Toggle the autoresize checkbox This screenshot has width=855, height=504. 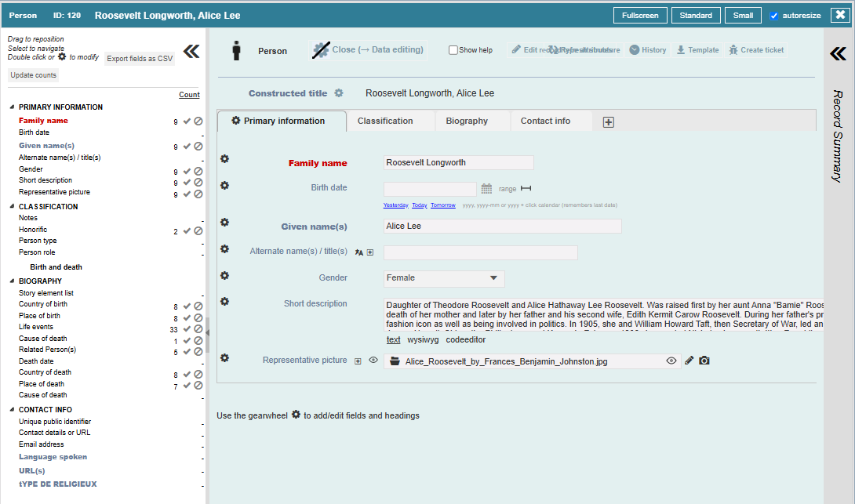773,16
